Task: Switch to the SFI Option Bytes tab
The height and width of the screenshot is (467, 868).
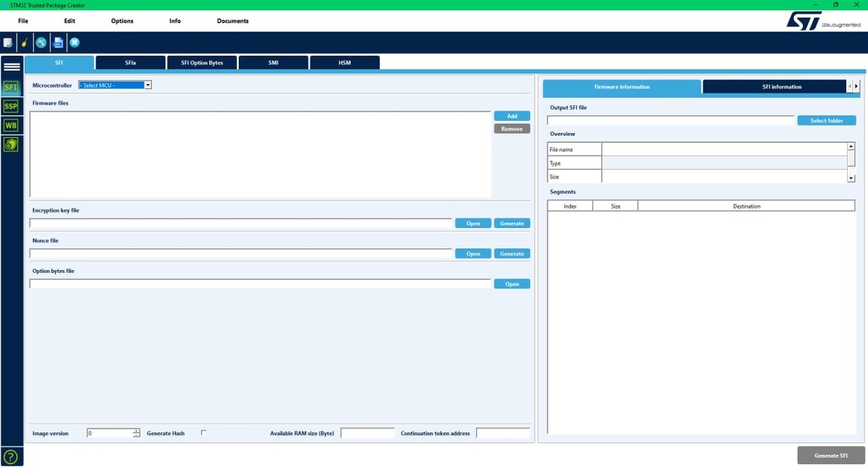Action: pos(202,63)
